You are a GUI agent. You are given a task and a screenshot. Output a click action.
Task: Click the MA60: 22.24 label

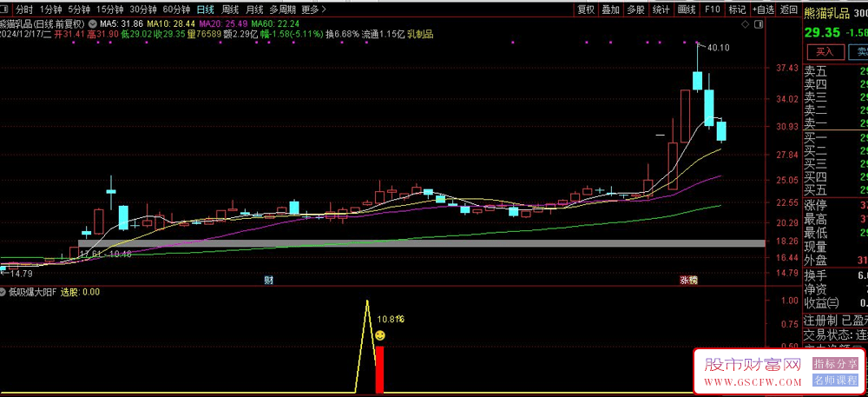275,23
